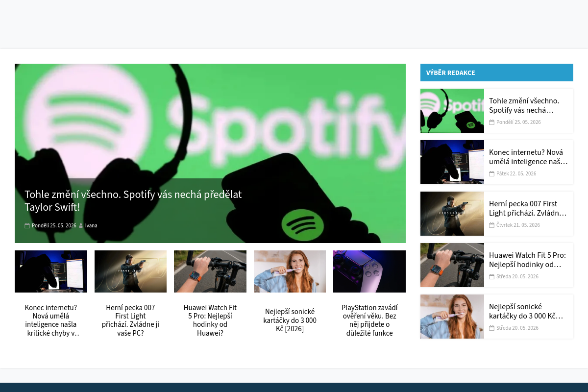Screen dimensions: 588x392
Task: Open Huawei watch thumbnail under the banner
Action: [210, 271]
